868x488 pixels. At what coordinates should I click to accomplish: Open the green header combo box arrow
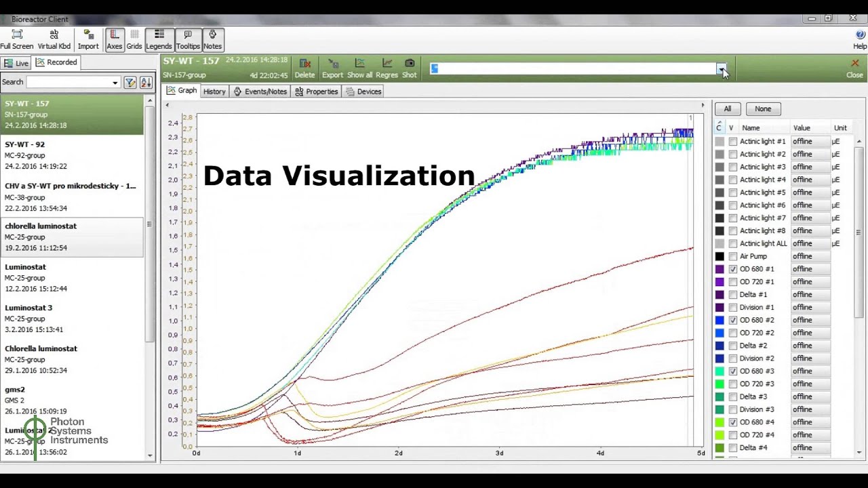pyautogui.click(x=722, y=68)
